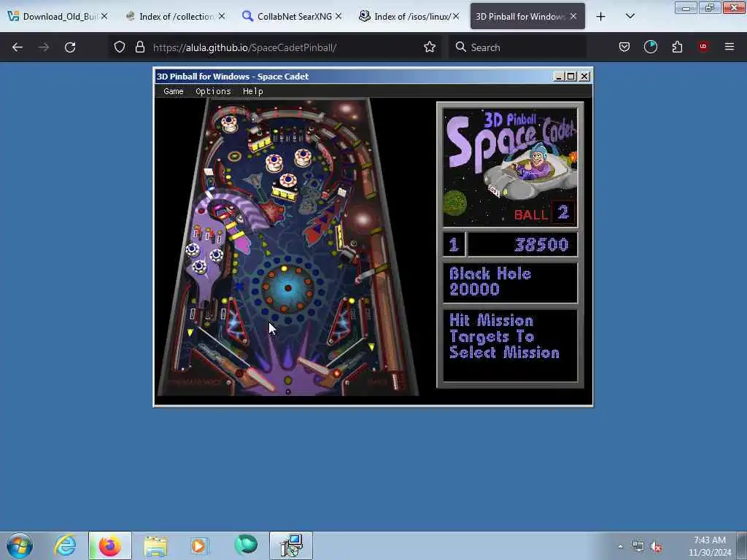Open Windows Explorer folder in taskbar
The height and width of the screenshot is (560, 747).
(x=155, y=545)
